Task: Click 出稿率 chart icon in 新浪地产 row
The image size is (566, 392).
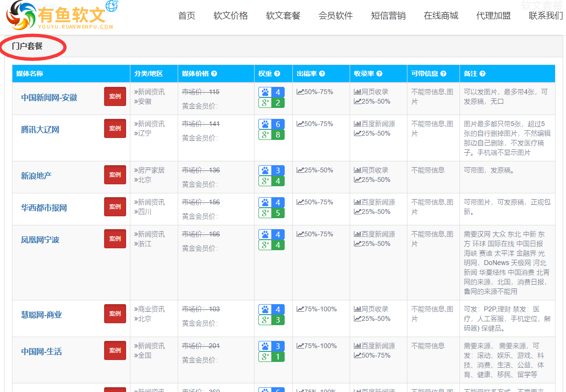Action: tap(300, 170)
